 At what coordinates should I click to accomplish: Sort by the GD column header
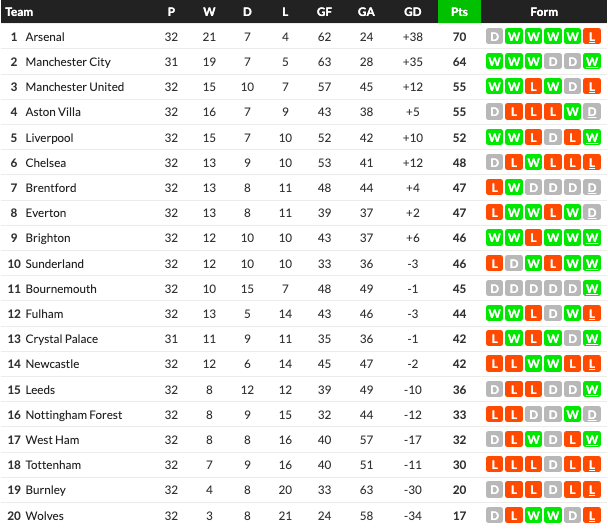tap(413, 12)
